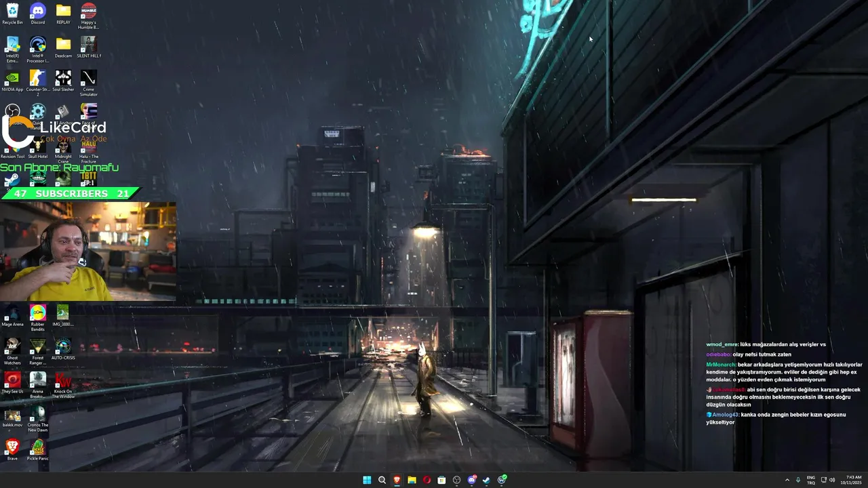Launch Counter-Strike 2 shortcut
This screenshot has height=488, width=868.
coord(38,83)
